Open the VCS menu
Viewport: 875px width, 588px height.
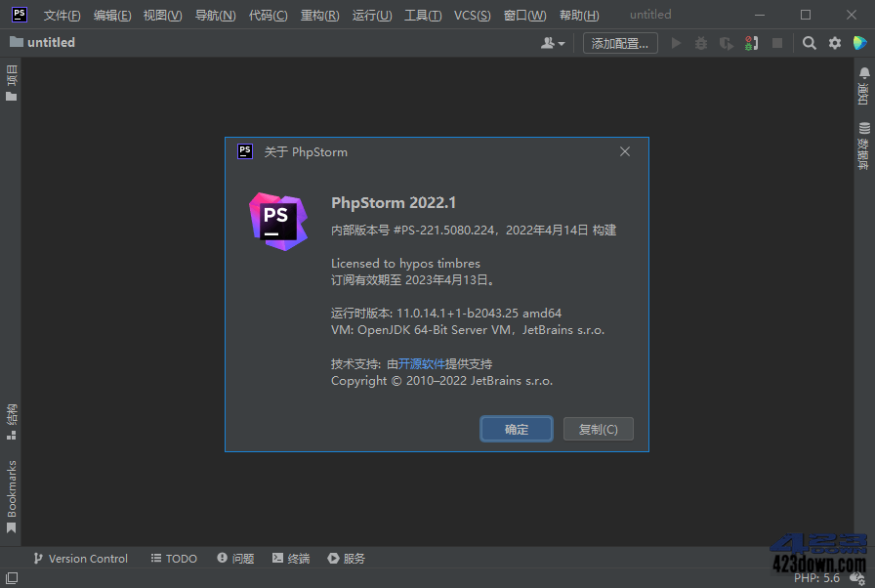click(471, 15)
